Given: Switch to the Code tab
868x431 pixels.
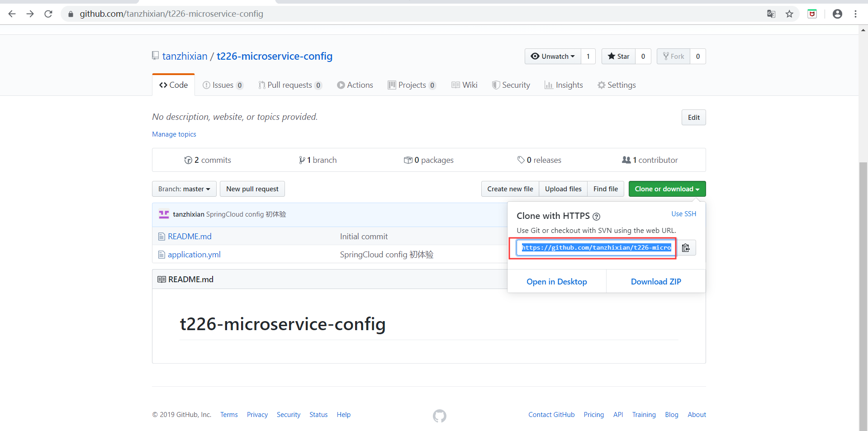Looking at the screenshot, I should 174,85.
